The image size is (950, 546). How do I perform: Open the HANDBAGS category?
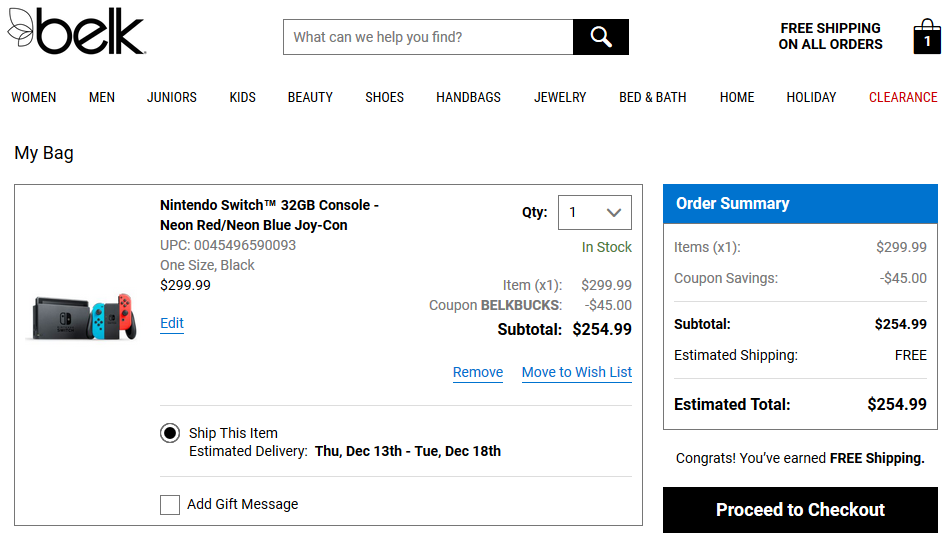(x=468, y=98)
